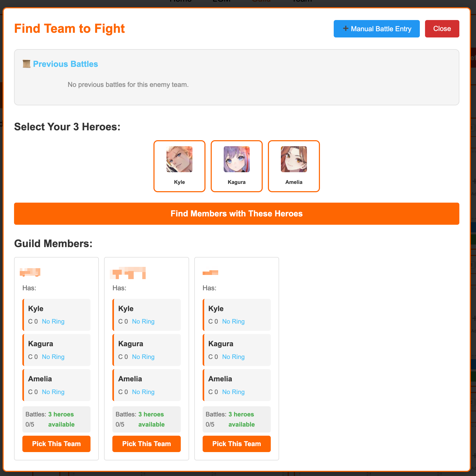The width and height of the screenshot is (476, 476).
Task: Click the Previous Battles scroll icon
Action: 26,64
